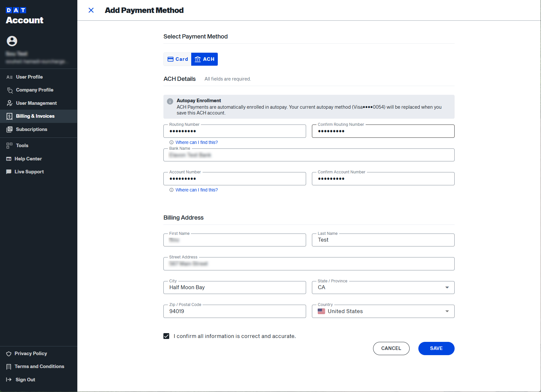Click the Billing & Invoices receipt icon
Viewport: 541px width, 392px height.
coord(10,116)
